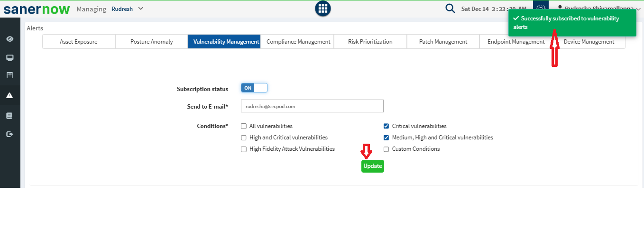The height and width of the screenshot is (248, 644).
Task: Select the monitor devices sidebar icon
Action: tap(9, 58)
